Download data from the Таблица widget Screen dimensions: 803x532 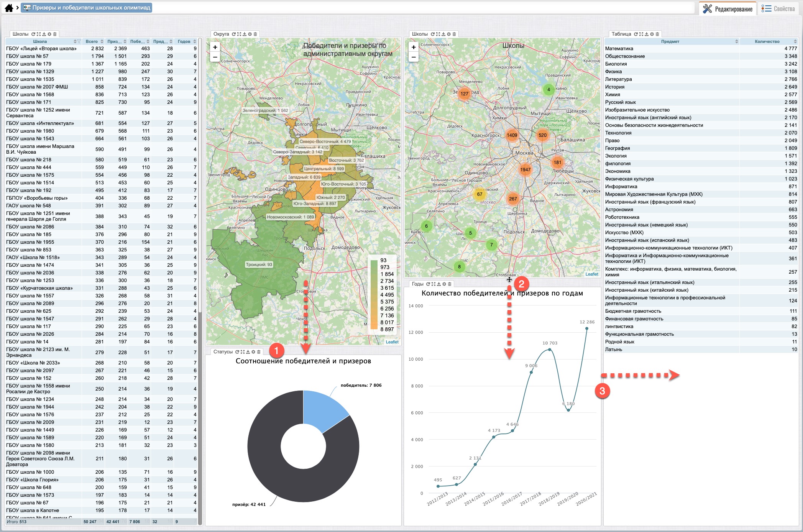click(646, 34)
